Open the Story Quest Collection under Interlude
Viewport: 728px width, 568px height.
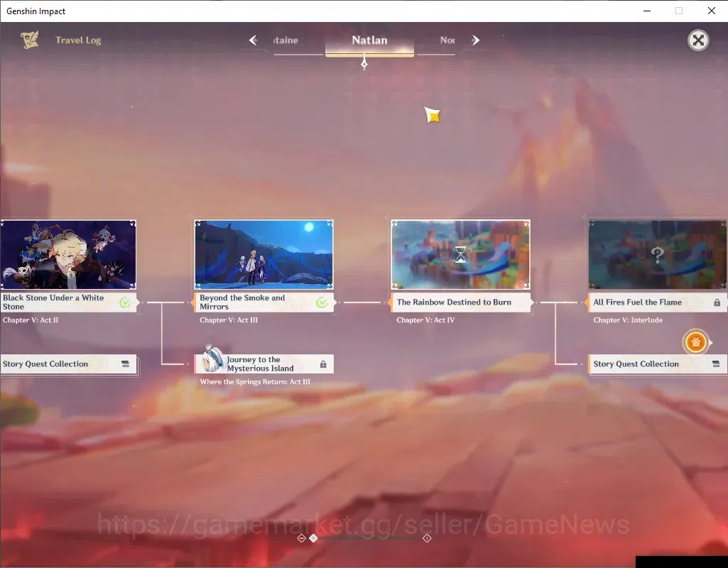tap(658, 364)
